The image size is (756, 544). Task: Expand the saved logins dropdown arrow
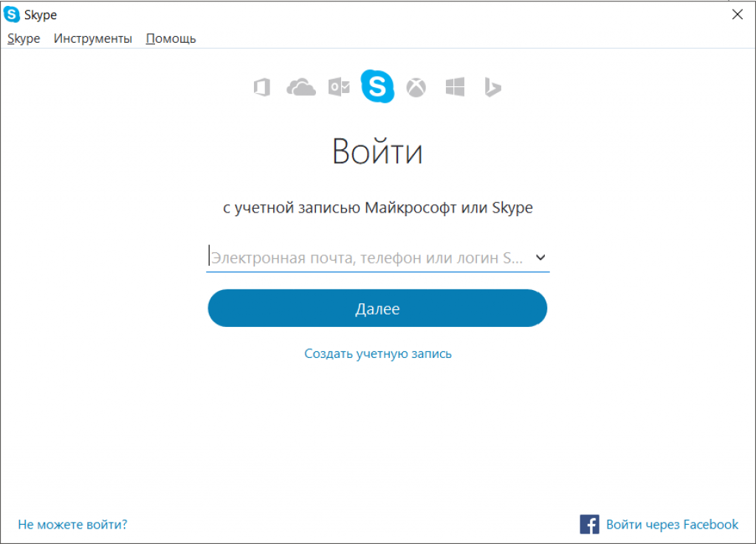(540, 258)
